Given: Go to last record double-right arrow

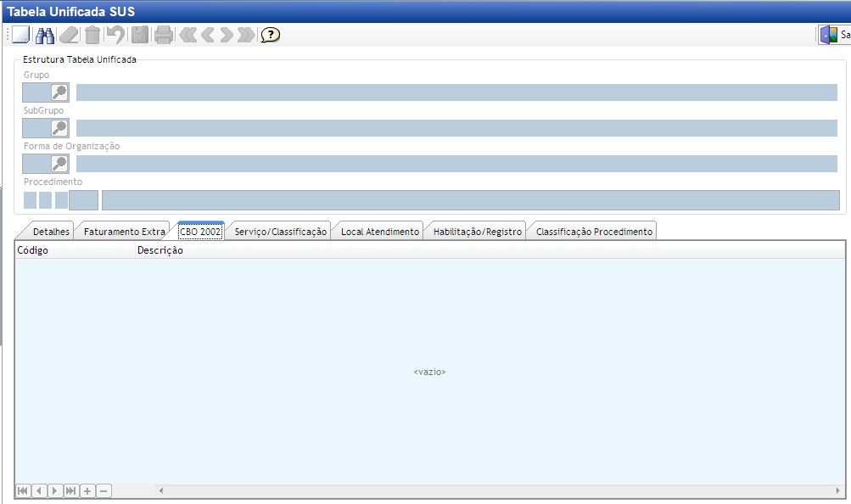Looking at the screenshot, I should coord(246,36).
